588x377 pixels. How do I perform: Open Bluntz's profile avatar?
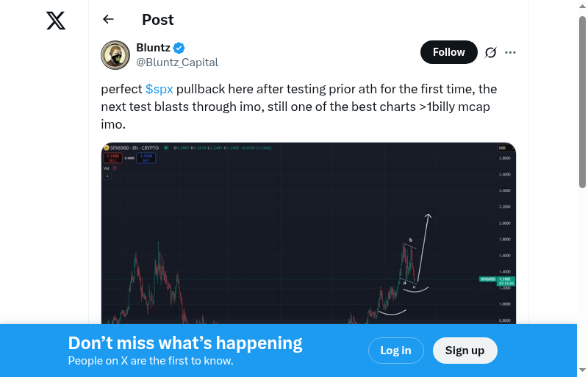point(115,55)
